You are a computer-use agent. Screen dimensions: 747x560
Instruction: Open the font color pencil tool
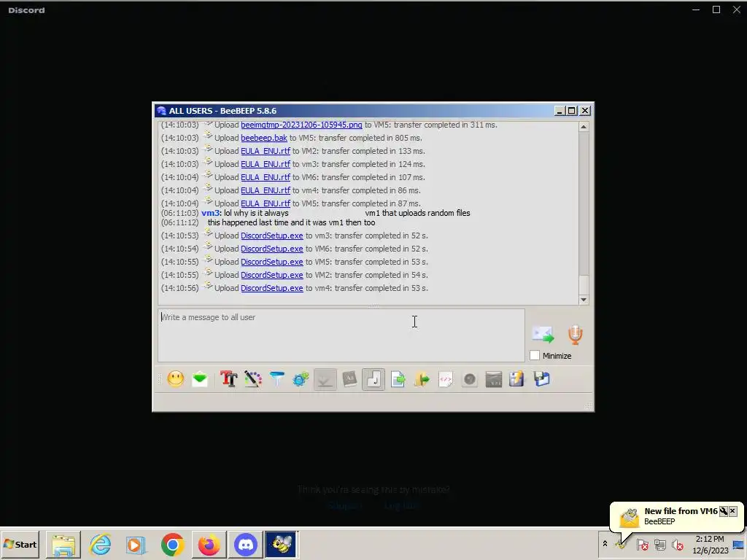tap(253, 379)
